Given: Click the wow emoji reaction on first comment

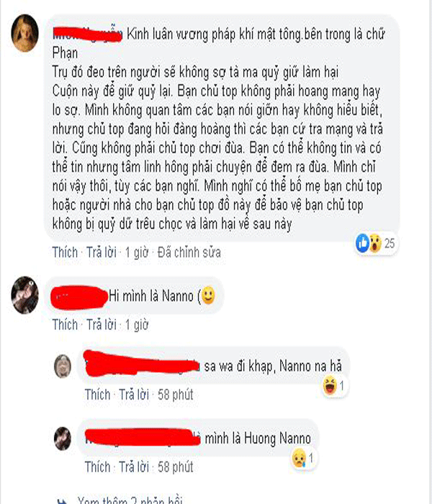Looking at the screenshot, I should (x=375, y=243).
